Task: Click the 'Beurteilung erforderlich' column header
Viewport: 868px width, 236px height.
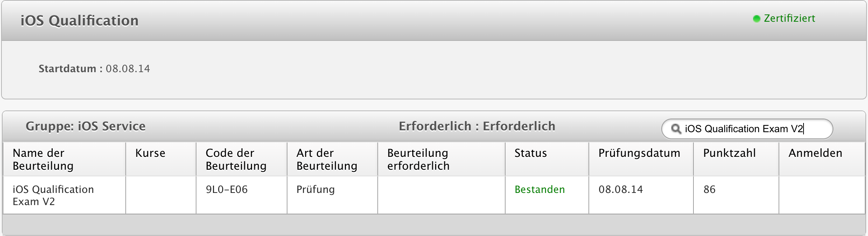Action: [x=418, y=159]
